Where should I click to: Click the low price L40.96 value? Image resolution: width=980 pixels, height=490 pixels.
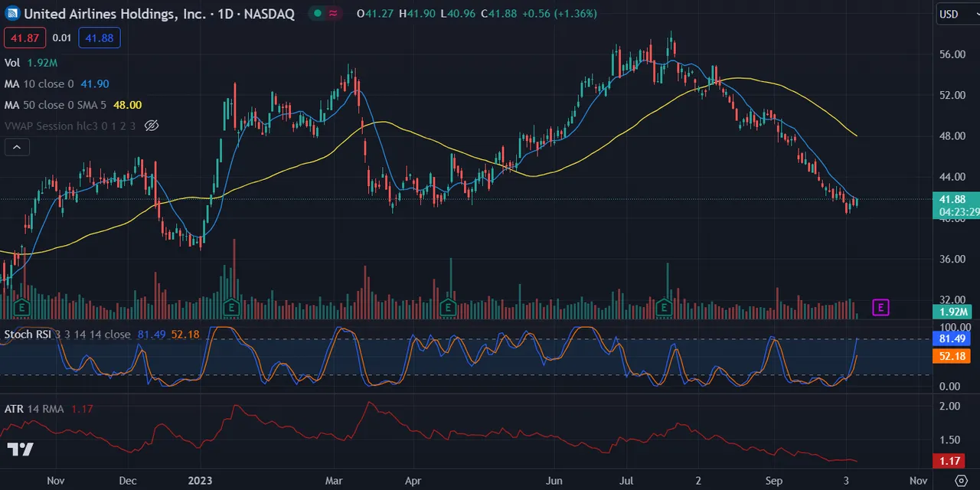pos(456,14)
